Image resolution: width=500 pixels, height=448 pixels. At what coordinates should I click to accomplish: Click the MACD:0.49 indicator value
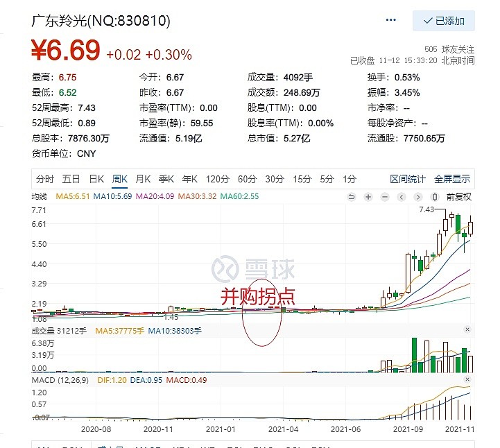tap(187, 380)
